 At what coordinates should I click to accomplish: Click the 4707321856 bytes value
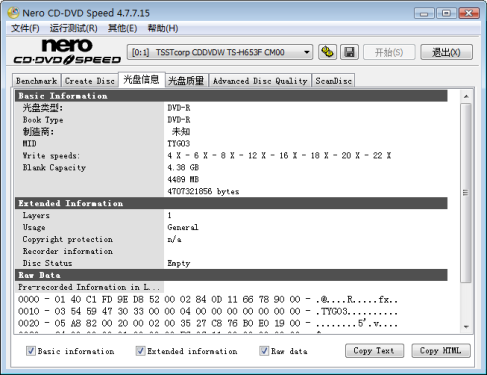pyautogui.click(x=203, y=192)
